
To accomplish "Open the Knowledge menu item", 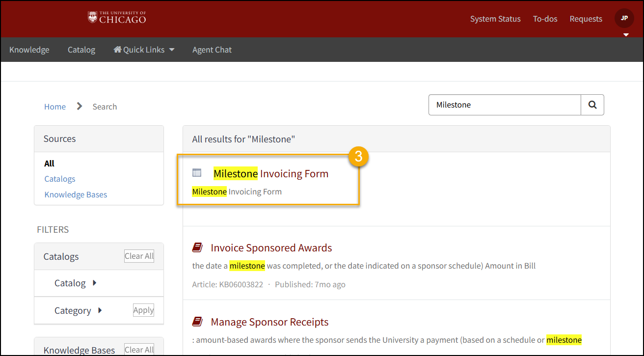I will 29,50.
